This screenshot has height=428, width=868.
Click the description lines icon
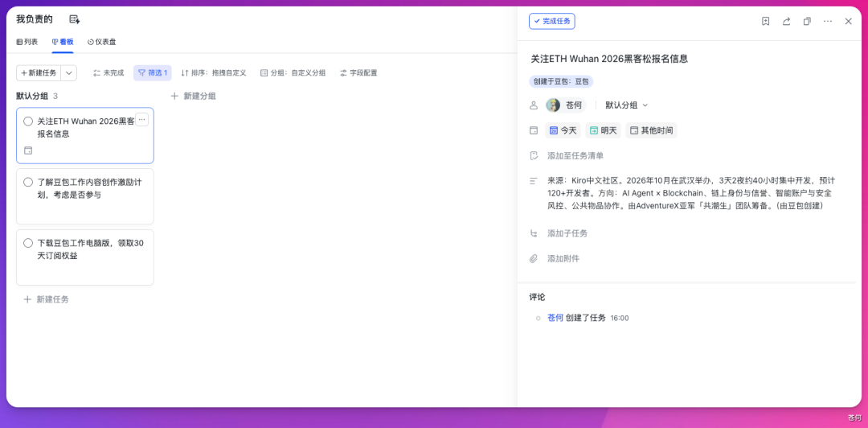534,181
